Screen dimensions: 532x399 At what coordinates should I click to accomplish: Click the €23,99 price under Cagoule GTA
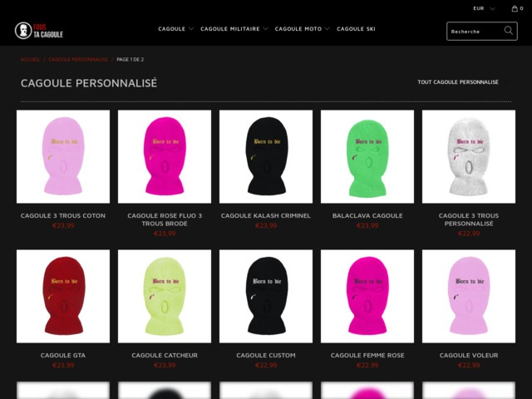[x=63, y=365]
